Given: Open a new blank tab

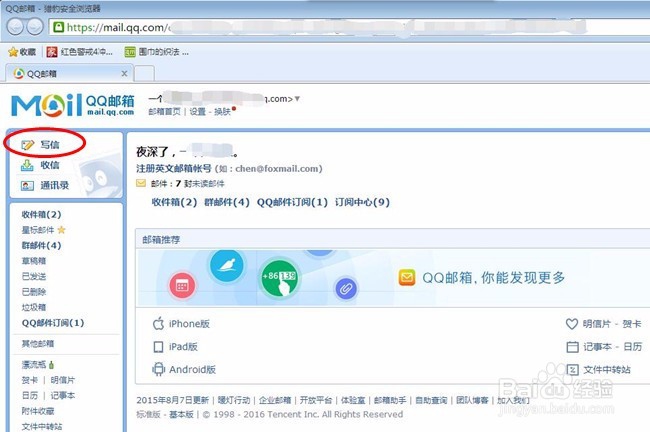Looking at the screenshot, I should 145,73.
